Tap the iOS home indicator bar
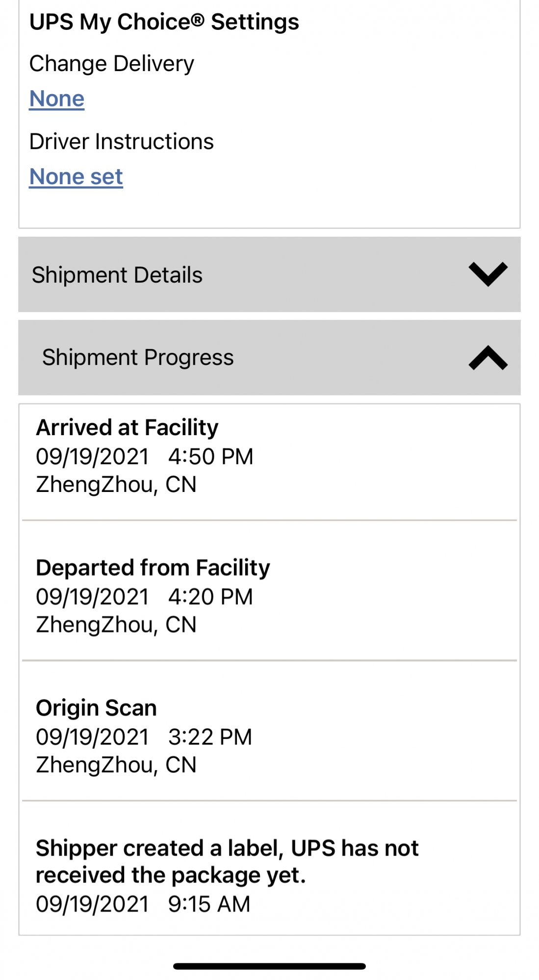Viewport: 539px width, 980px height. [269, 966]
